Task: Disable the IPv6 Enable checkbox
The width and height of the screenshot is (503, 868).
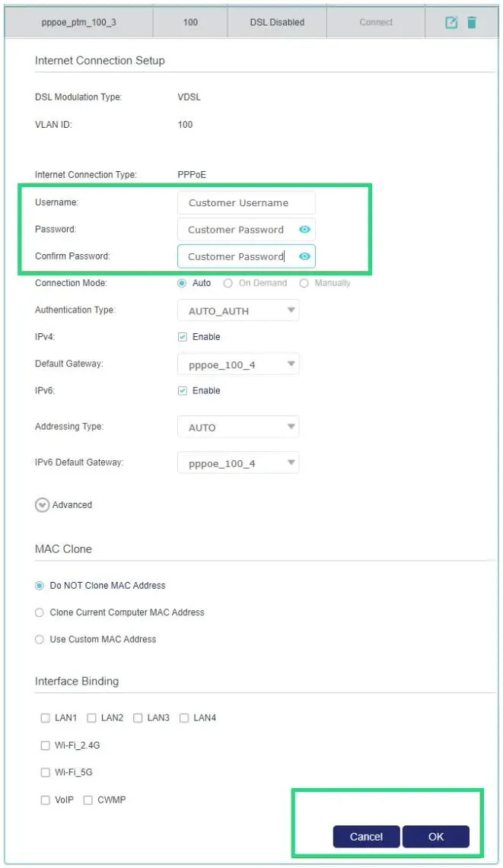Action: click(x=183, y=390)
